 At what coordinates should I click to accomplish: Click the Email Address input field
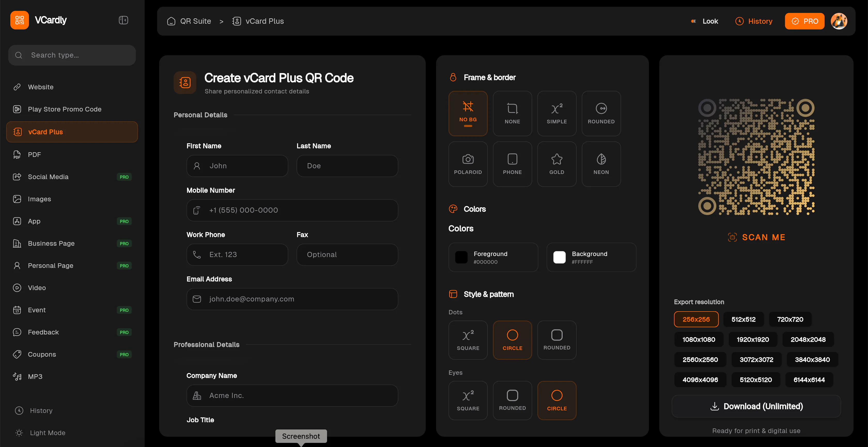(x=292, y=299)
